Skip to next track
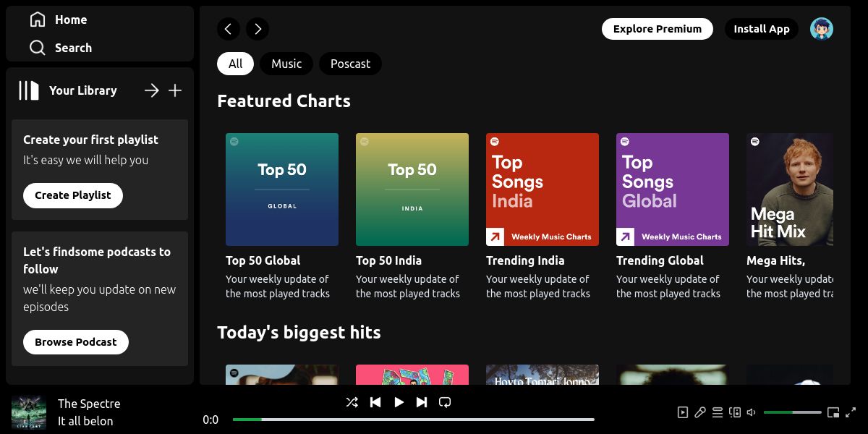This screenshot has width=868, height=434. (x=422, y=402)
